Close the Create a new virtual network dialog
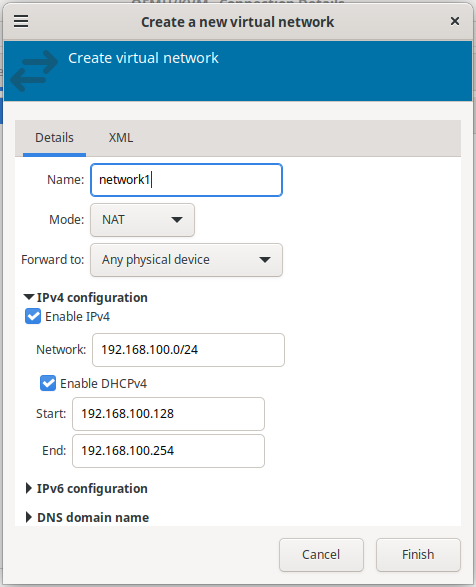Viewport: 476px width, 587px height. [455, 21]
